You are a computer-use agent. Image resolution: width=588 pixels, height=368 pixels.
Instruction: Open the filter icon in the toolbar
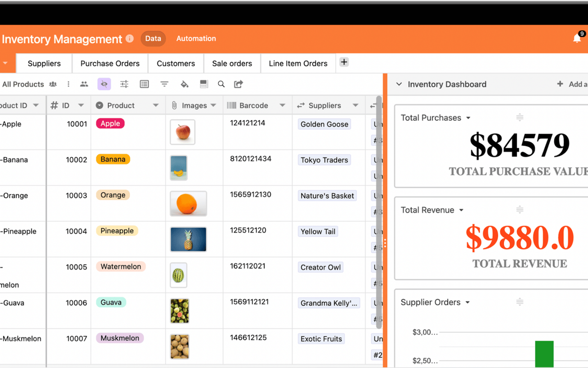tap(164, 84)
